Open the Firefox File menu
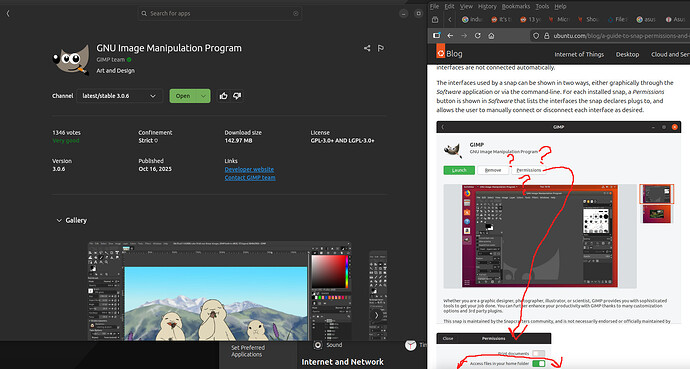 pyautogui.click(x=434, y=6)
